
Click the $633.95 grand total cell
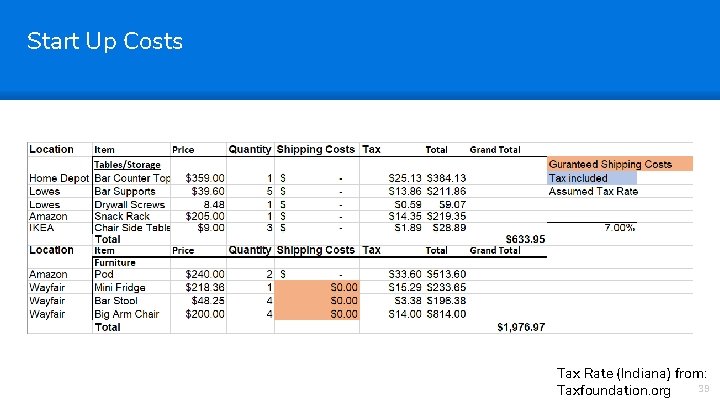(x=525, y=239)
